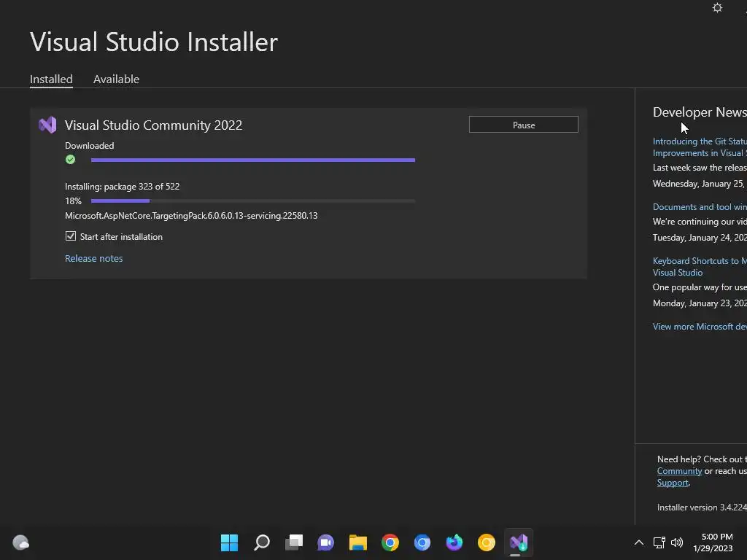Open Keyboard Shortcuts news article link
Viewport: 747px width, 560px height.
click(x=700, y=267)
